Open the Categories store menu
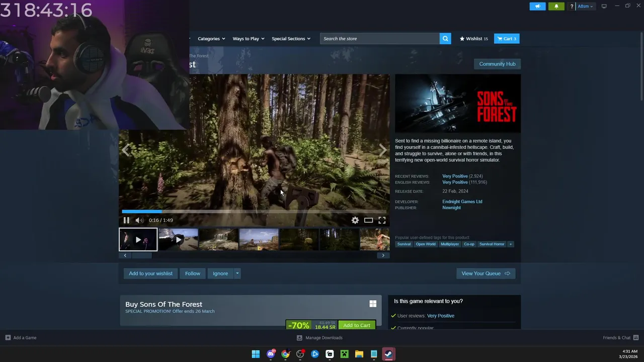 (x=211, y=39)
